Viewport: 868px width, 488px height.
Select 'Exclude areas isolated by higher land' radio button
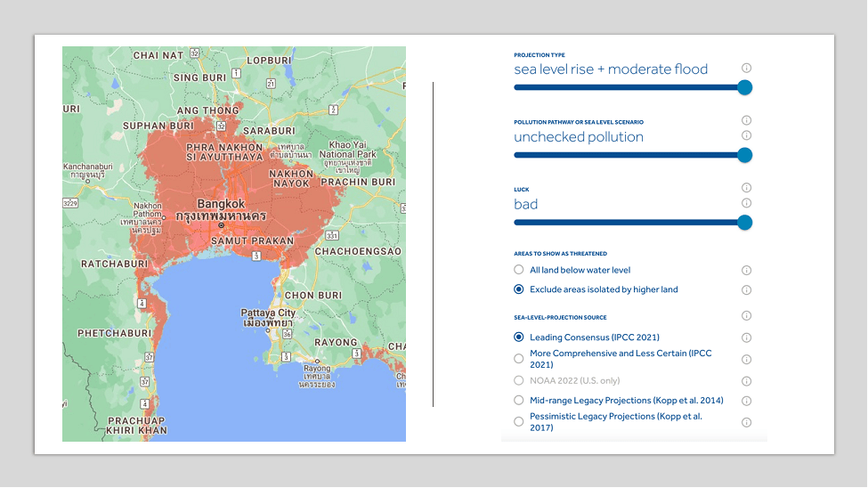tap(519, 289)
